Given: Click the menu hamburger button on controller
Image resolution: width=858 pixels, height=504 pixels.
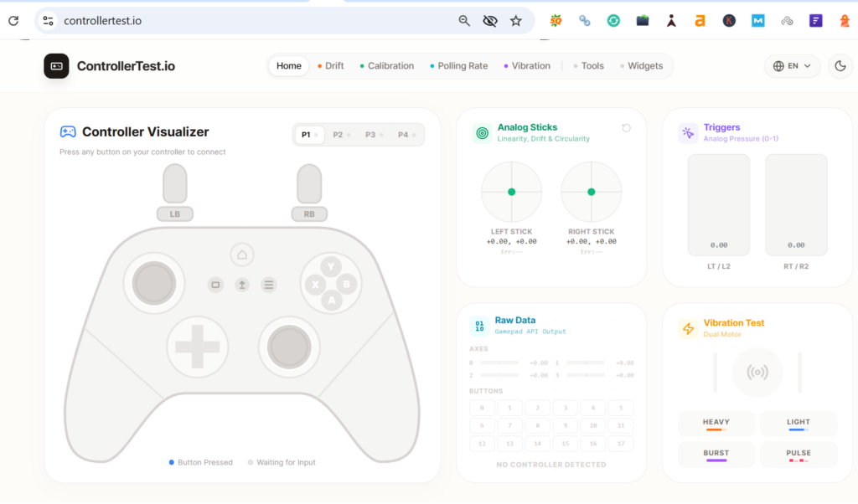Looking at the screenshot, I should pos(269,285).
